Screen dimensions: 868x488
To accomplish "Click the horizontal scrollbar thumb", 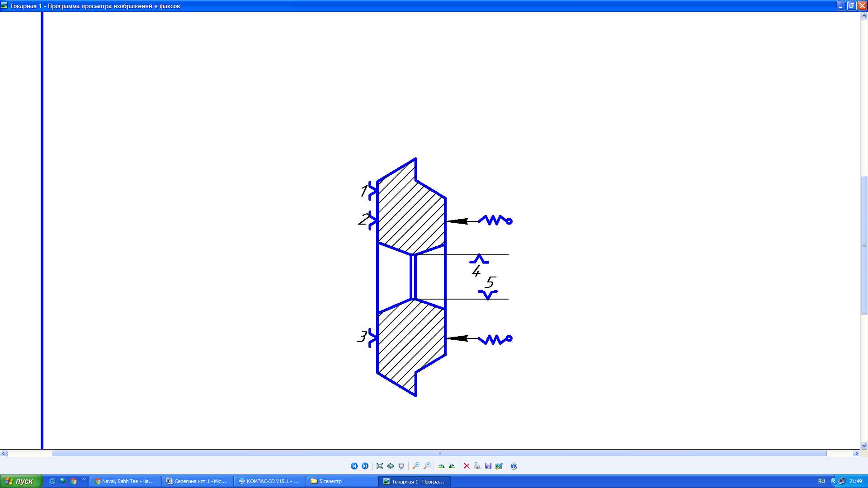I will 439,453.
